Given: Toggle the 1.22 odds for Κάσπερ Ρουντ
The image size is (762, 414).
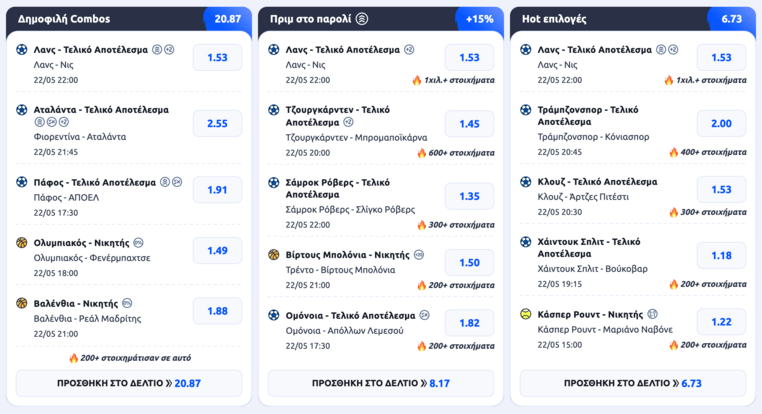Looking at the screenshot, I should [x=721, y=322].
